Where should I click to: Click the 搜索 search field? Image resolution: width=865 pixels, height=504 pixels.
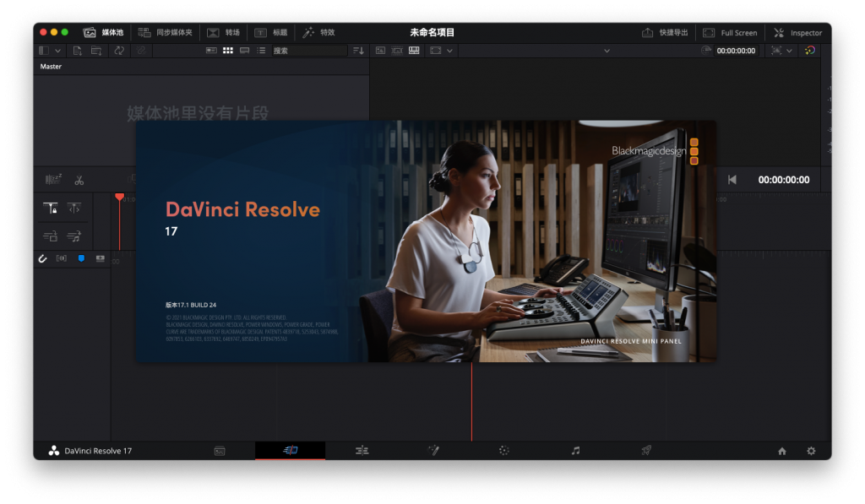tap(309, 51)
